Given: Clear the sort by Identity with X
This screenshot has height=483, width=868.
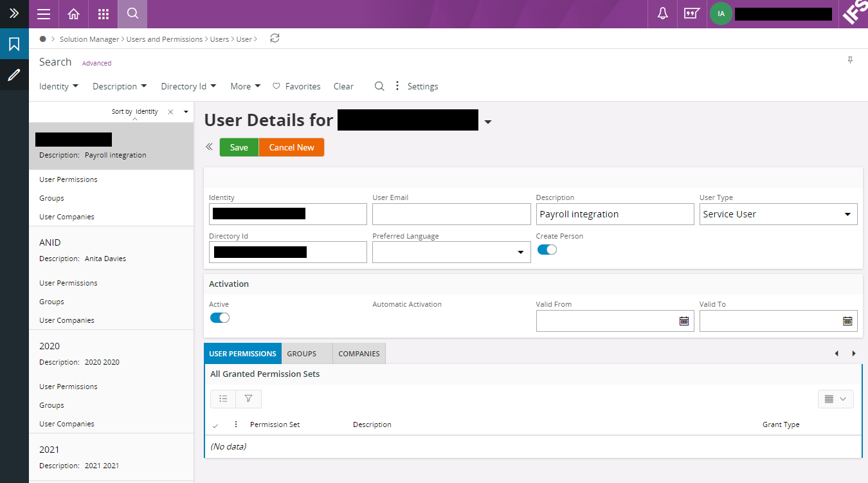Looking at the screenshot, I should (170, 112).
